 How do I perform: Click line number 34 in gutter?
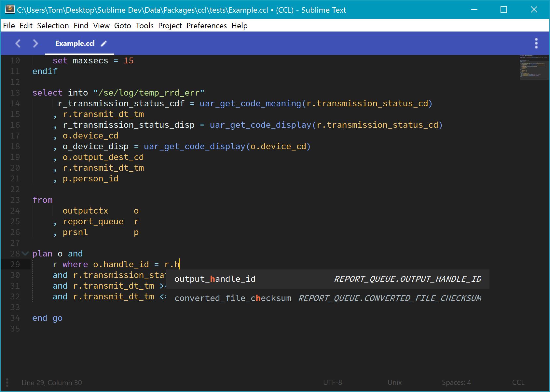coord(15,318)
